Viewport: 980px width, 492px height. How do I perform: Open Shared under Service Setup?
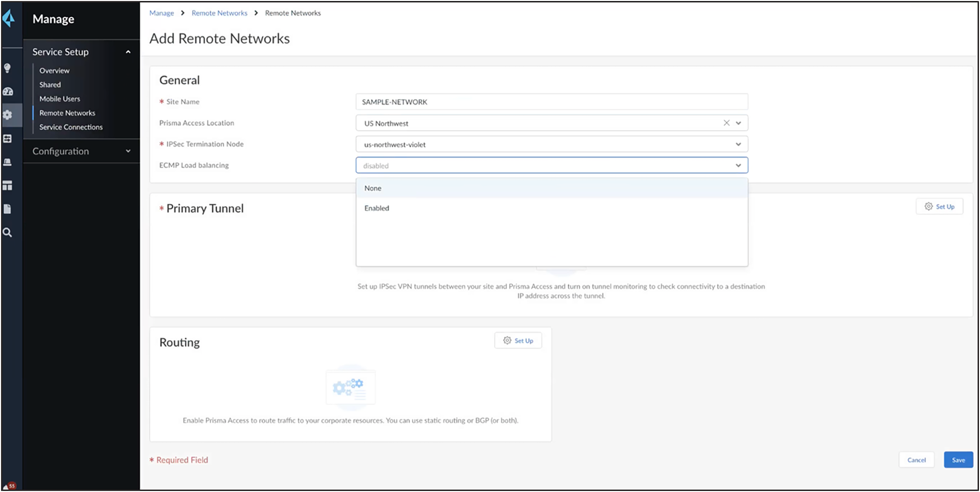[50, 85]
